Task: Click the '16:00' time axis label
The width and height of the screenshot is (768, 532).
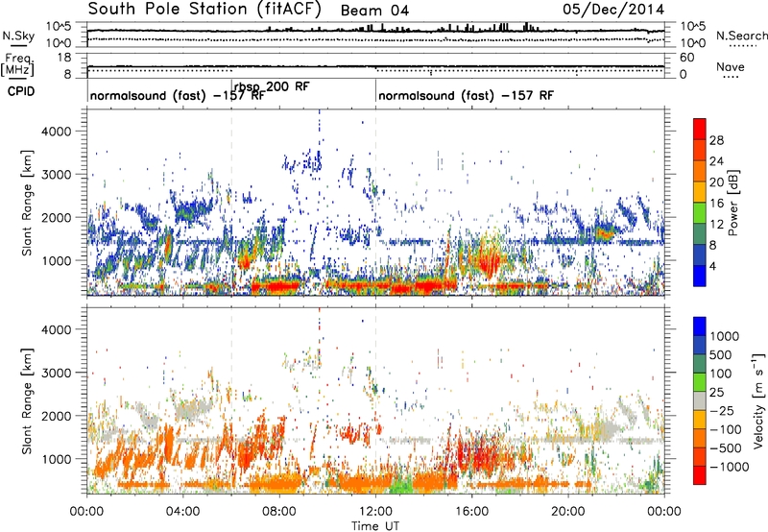Action: [472, 512]
